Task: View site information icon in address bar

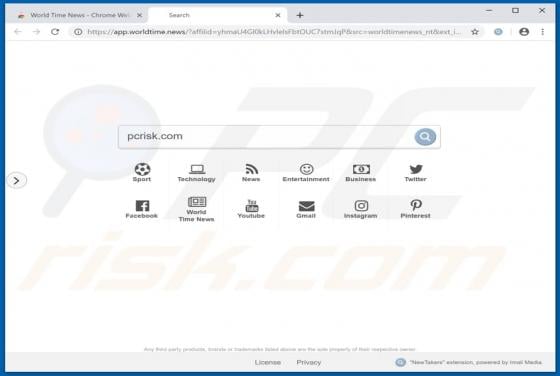Action: [78, 32]
